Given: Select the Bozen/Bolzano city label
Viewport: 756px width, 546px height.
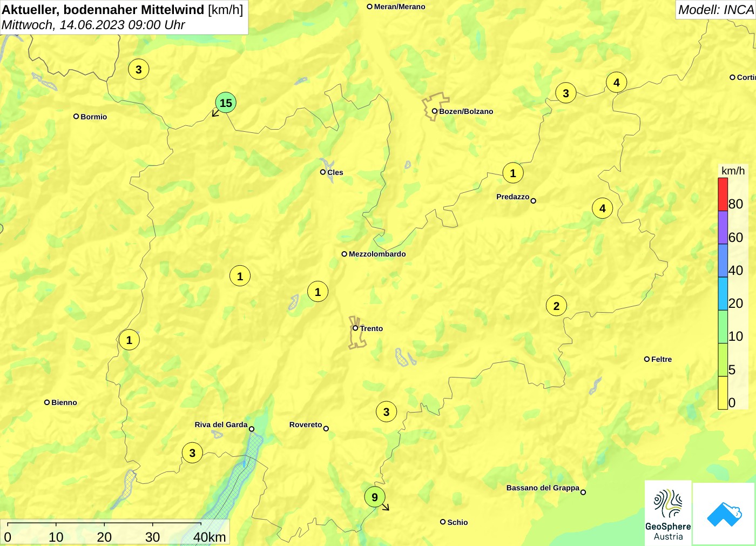Looking at the screenshot, I should click(466, 111).
